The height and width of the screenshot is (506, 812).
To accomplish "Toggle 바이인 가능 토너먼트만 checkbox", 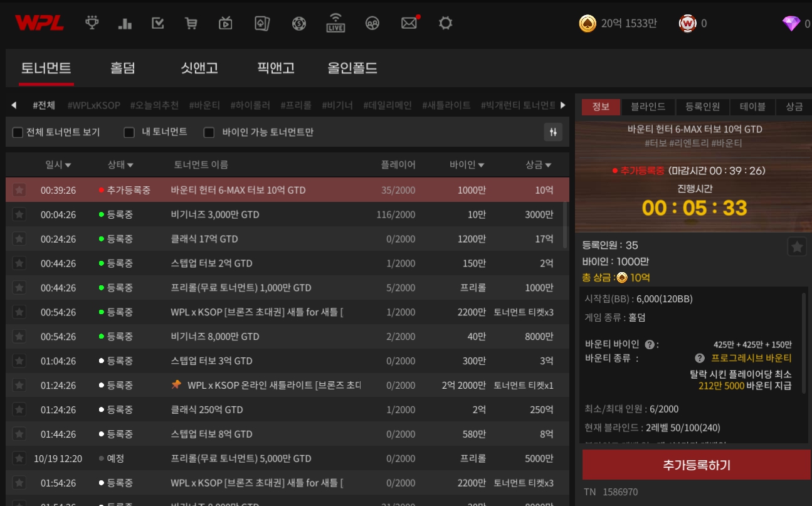I will tap(209, 132).
